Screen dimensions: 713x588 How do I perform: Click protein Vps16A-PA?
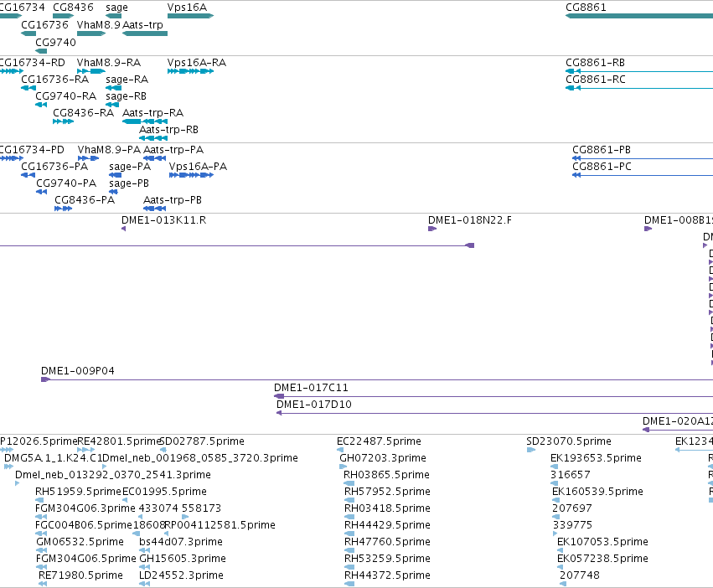coord(191,175)
